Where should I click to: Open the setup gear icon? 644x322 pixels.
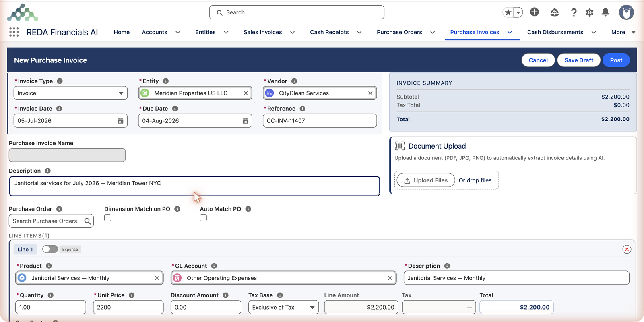click(590, 12)
